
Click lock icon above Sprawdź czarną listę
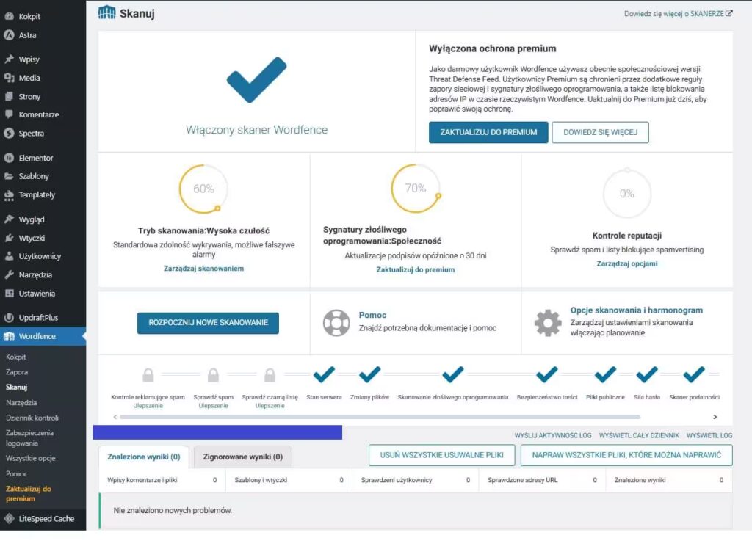click(x=270, y=375)
